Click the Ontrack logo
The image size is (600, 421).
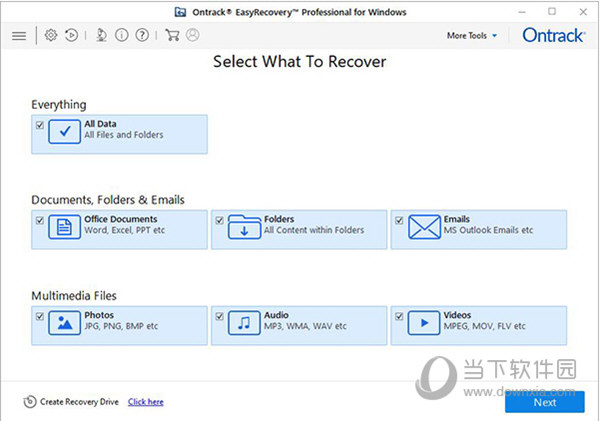554,36
